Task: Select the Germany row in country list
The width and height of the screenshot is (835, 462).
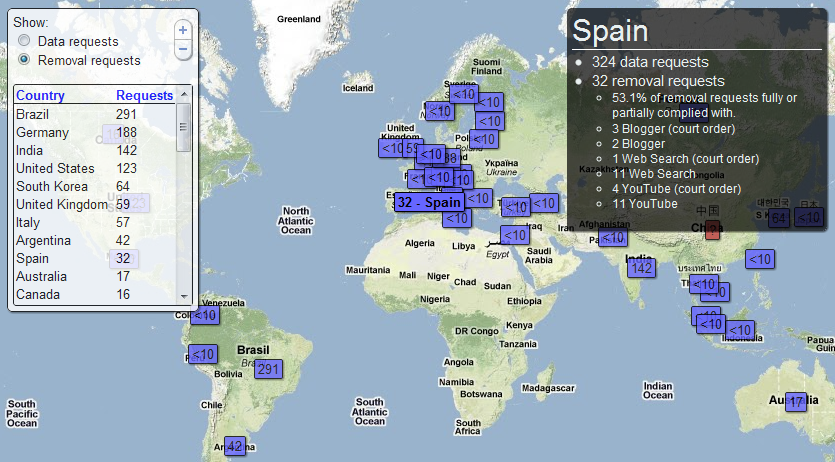Action: [x=95, y=133]
